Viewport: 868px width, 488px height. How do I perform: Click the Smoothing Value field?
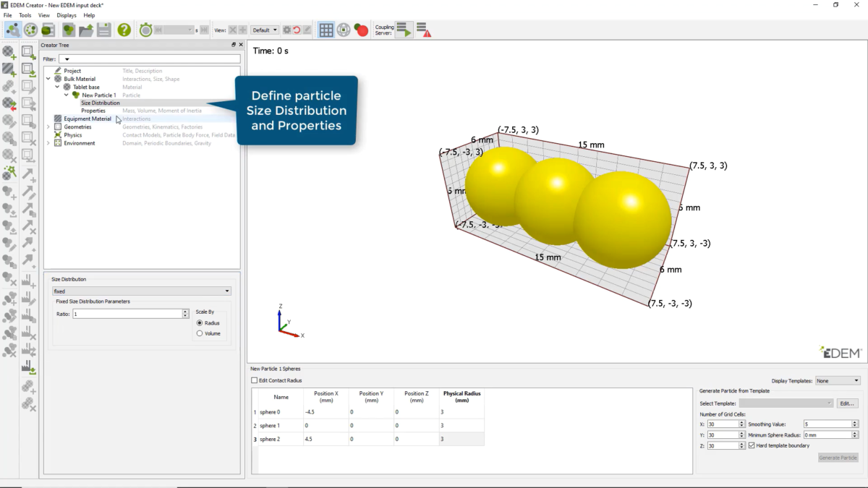click(827, 424)
